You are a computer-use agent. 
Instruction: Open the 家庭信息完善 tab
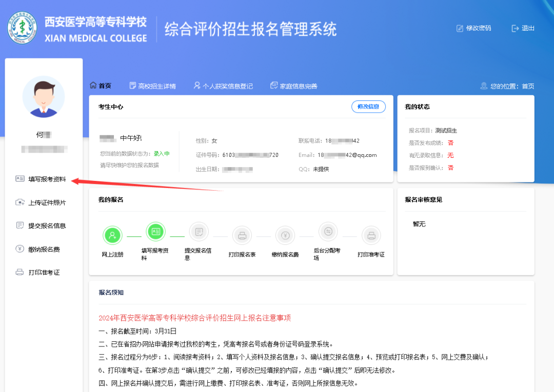pos(294,86)
